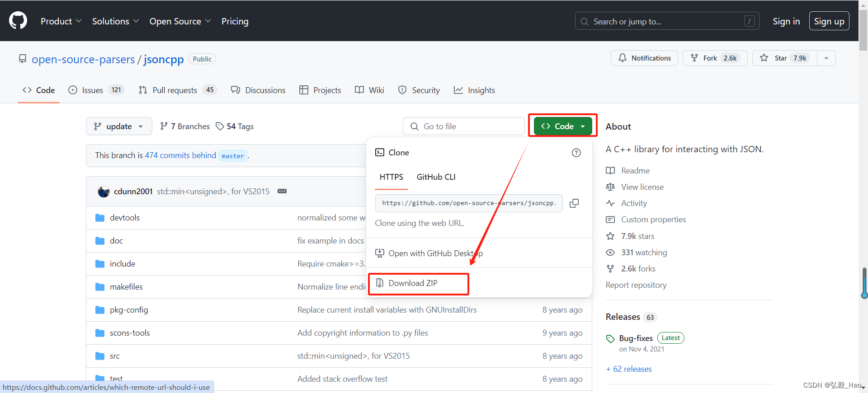The width and height of the screenshot is (868, 393).
Task: Open the update branch selector
Action: [119, 126]
